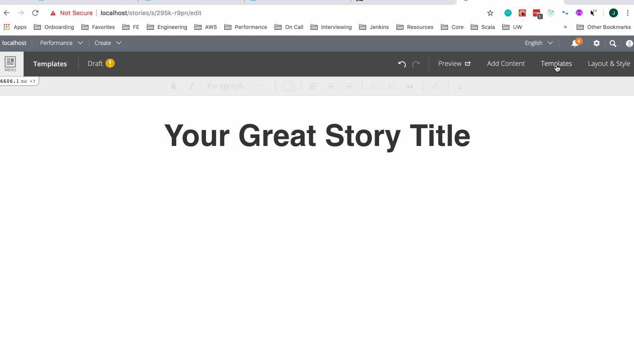This screenshot has height=364, width=634.
Task: Click the 6606.1 ms profiler badge
Action: 19,81
